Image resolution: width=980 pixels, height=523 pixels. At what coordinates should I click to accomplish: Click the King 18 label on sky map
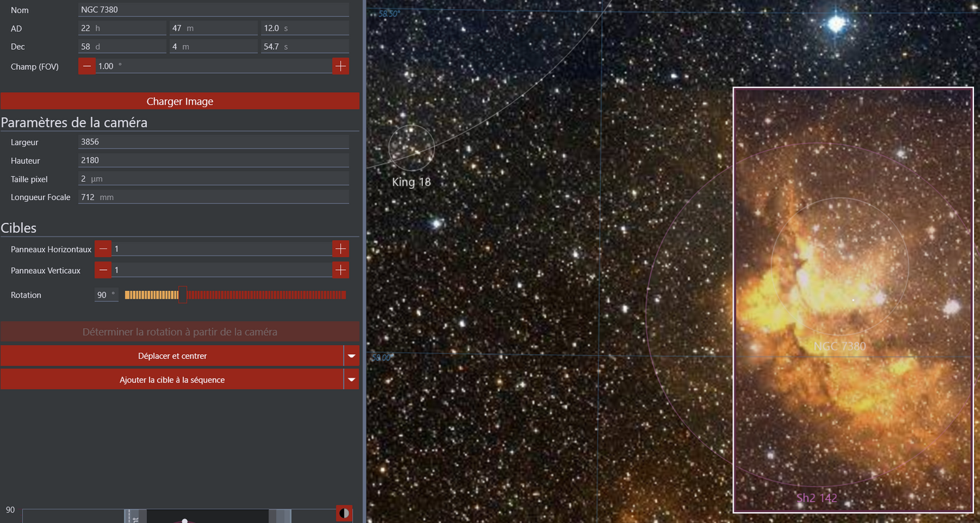(x=412, y=182)
